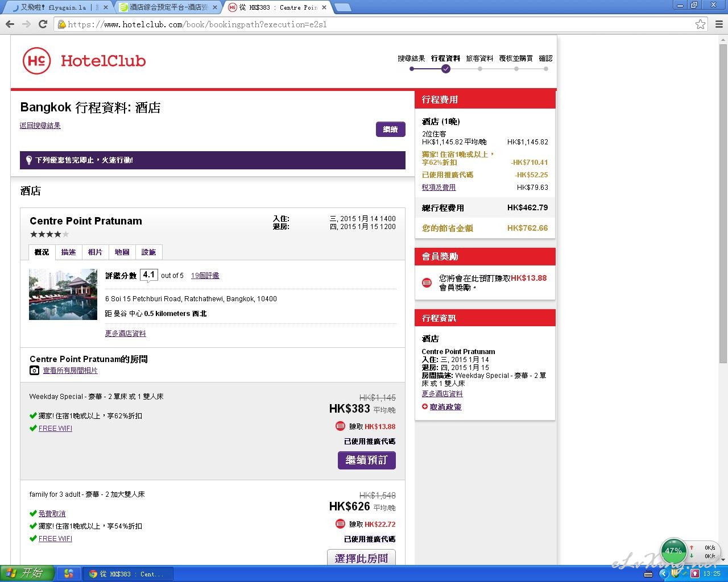The width and height of the screenshot is (728, 582).
Task: Open the Chrome menu icon
Action: 719,24
